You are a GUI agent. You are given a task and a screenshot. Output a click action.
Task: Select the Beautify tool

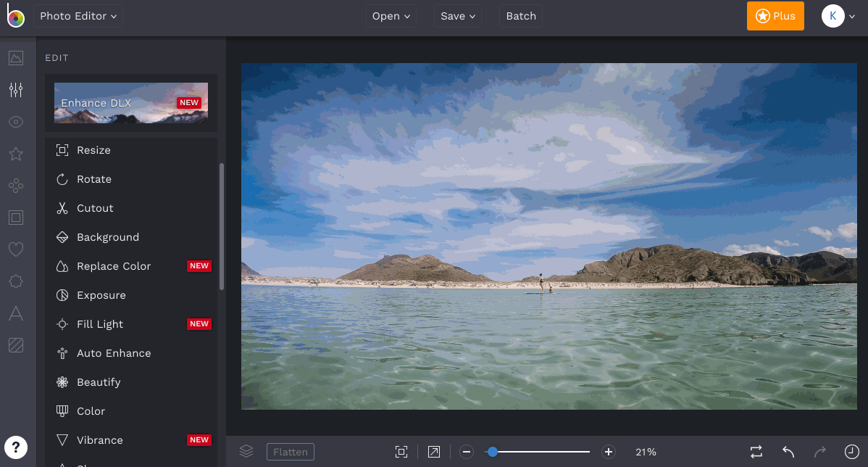131,382
